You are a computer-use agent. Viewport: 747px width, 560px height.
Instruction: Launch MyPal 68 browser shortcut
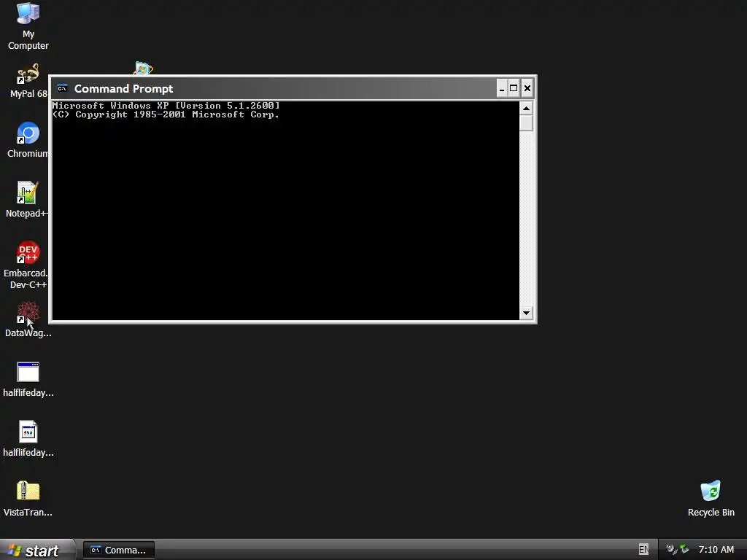(28, 81)
